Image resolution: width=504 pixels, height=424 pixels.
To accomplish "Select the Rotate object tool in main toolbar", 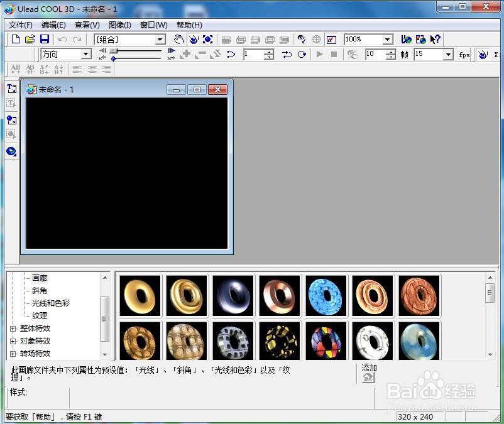I will pos(194,40).
